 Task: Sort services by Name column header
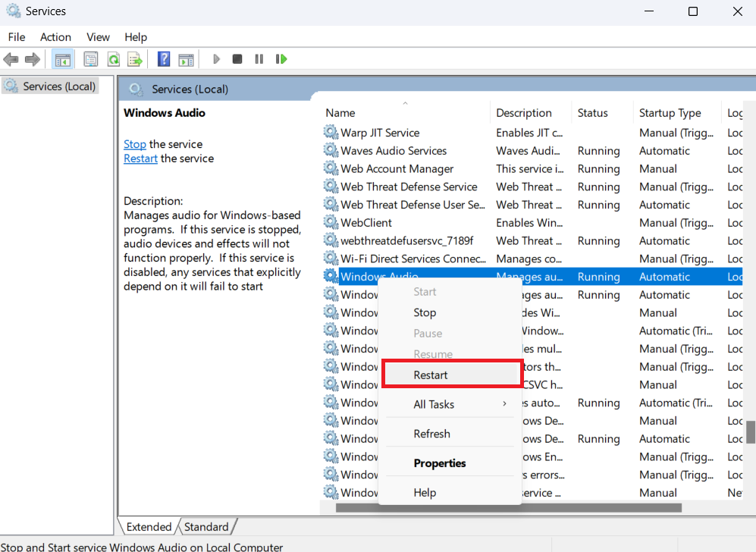point(340,113)
